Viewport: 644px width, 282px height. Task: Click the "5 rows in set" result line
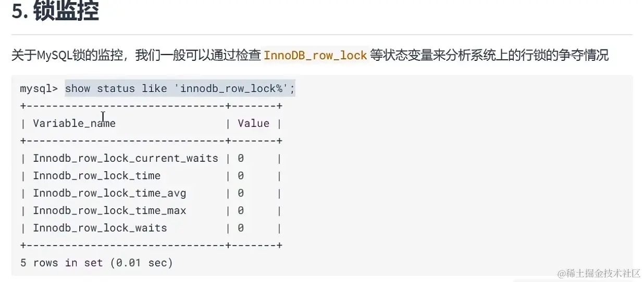coord(96,263)
